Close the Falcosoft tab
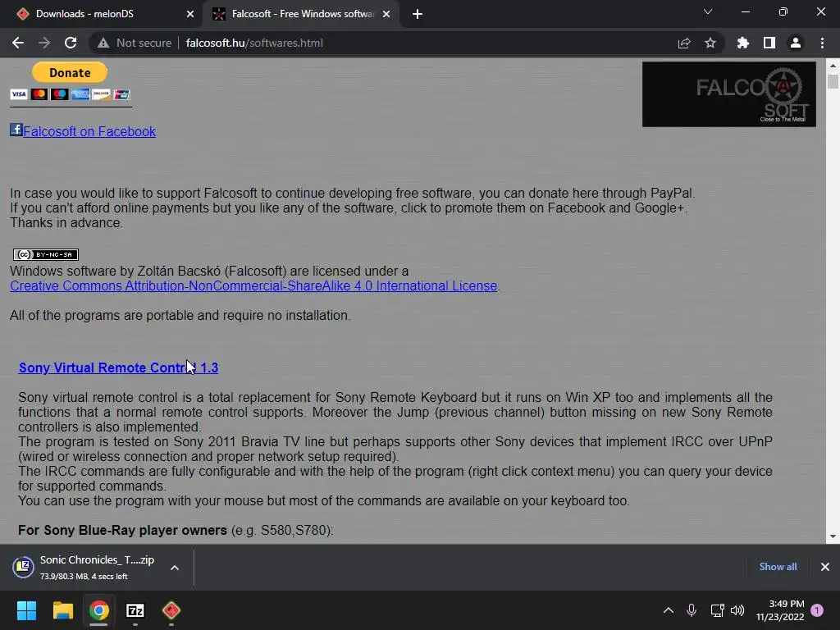Screen dimensions: 840x630 coord(386,14)
